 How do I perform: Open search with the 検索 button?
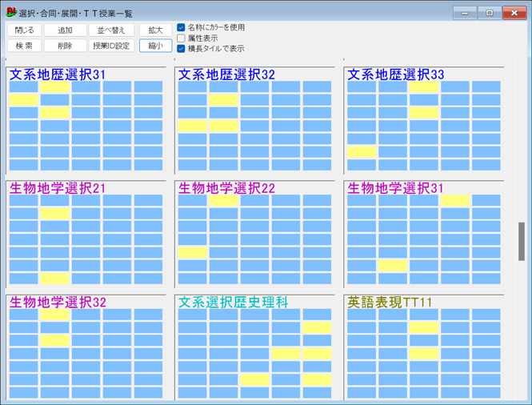[x=23, y=46]
